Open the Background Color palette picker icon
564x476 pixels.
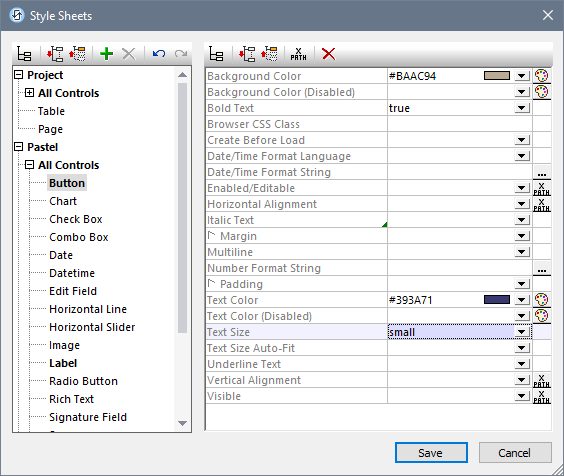pyautogui.click(x=541, y=76)
